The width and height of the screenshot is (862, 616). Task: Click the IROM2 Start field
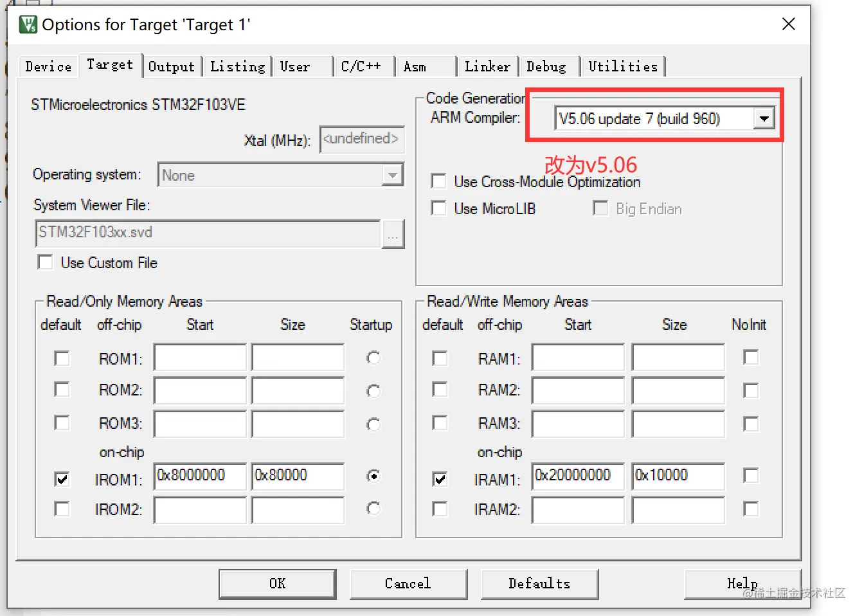[200, 510]
